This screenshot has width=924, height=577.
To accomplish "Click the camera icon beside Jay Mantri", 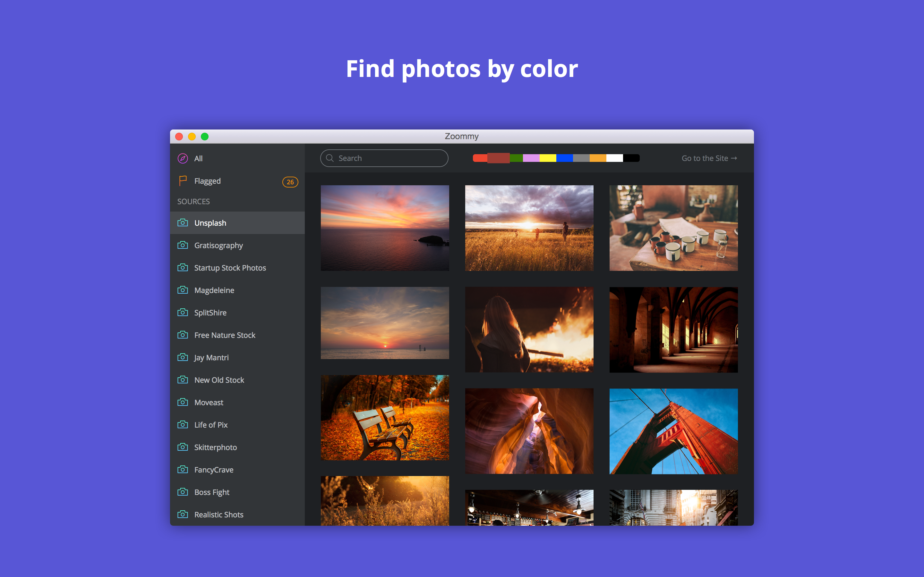I will [183, 357].
